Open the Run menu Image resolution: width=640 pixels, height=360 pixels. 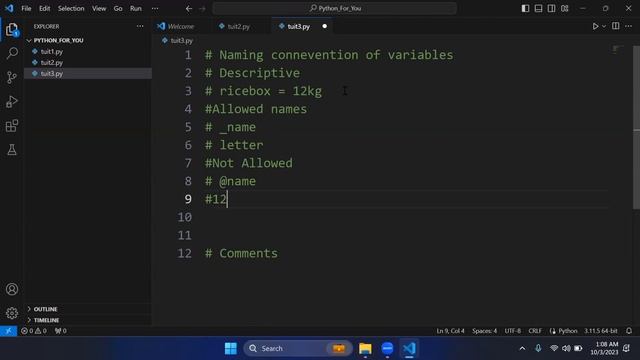click(136, 8)
